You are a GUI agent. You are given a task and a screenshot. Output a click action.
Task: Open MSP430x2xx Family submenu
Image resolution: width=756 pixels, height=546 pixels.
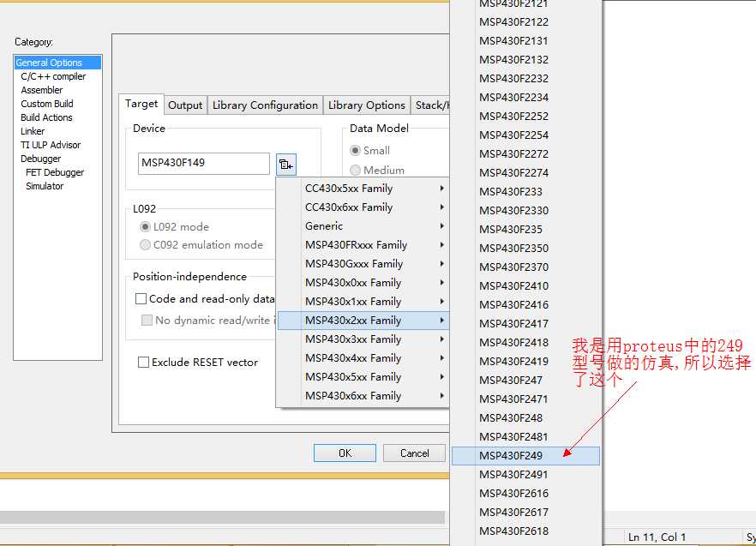point(363,321)
